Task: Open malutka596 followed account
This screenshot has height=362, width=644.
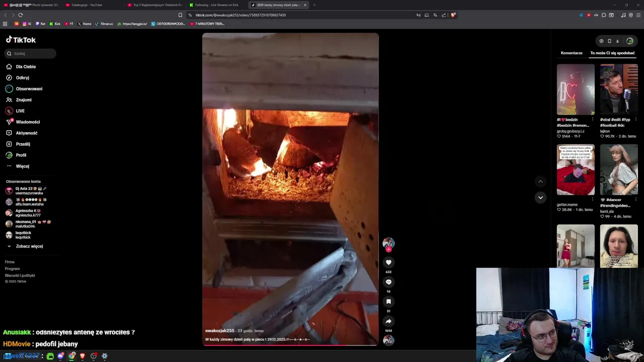Action: 29,224
